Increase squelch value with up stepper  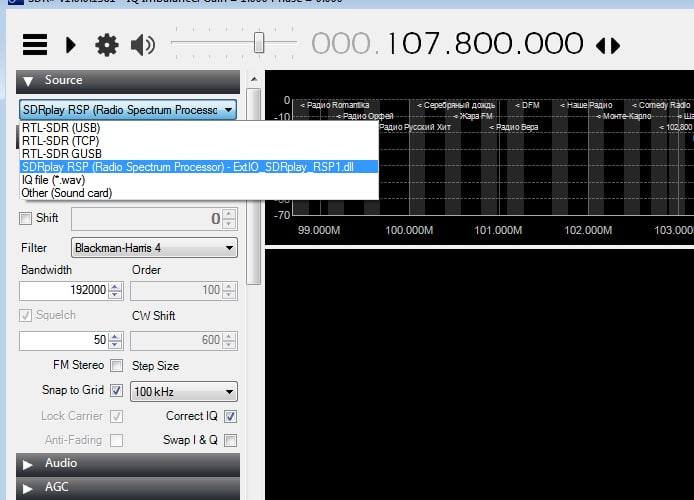[116, 336]
